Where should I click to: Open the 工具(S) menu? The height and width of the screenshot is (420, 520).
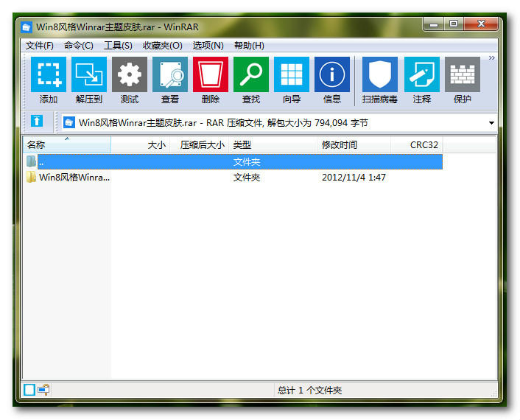tap(118, 46)
